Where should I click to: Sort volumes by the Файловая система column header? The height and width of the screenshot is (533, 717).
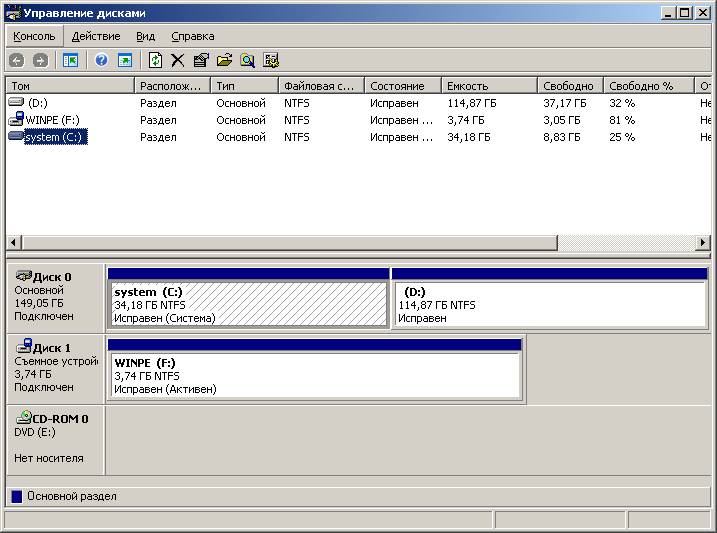pyautogui.click(x=320, y=86)
